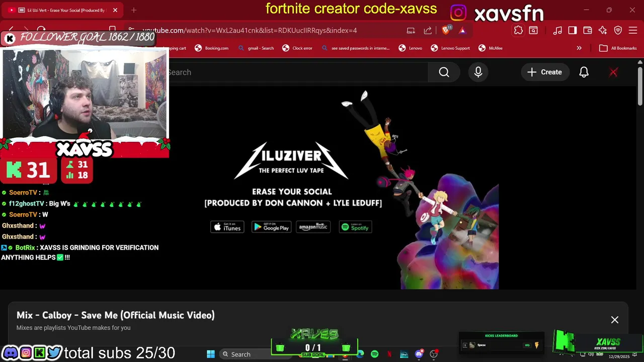Open the Lenovo bookmark
This screenshot has width=644, height=362.
click(410, 48)
